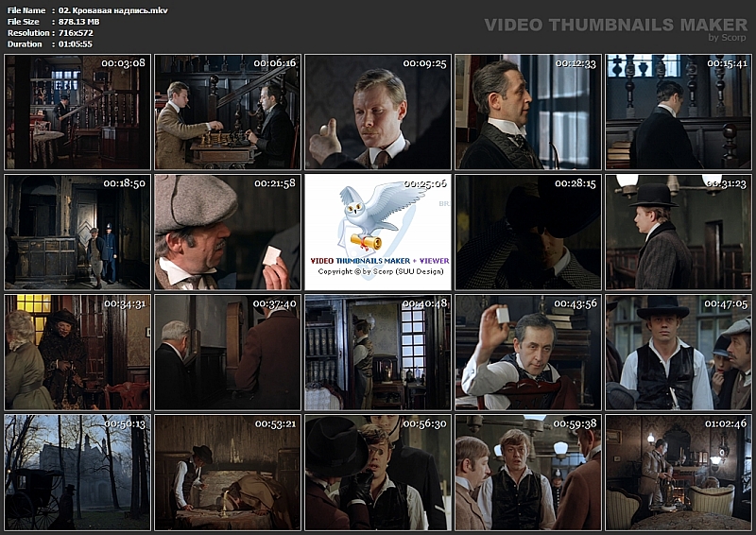
Task: Select the thumbnail at 00:18:50
Action: pyautogui.click(x=77, y=232)
